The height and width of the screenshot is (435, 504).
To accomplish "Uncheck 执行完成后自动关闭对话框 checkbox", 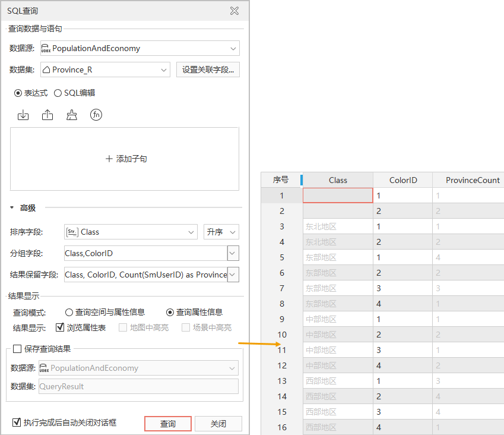I will pos(17,423).
